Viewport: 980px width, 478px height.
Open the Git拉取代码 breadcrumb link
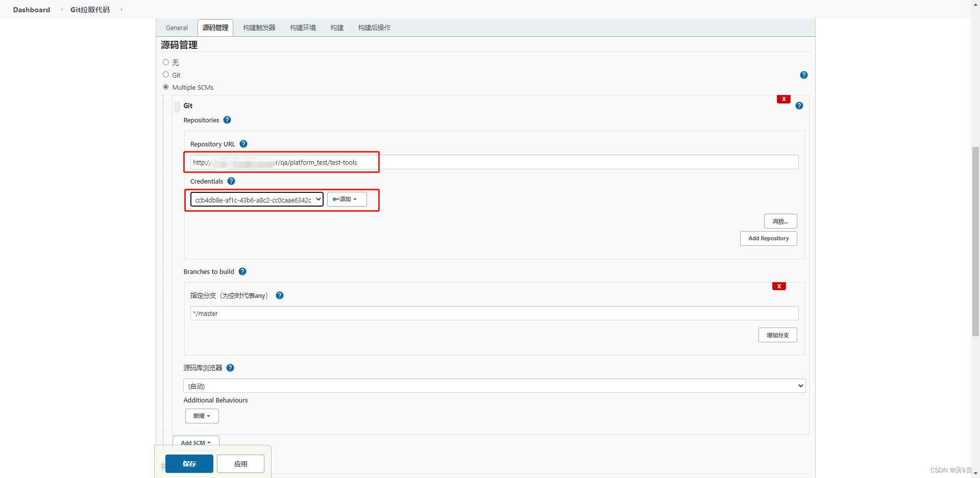point(90,10)
